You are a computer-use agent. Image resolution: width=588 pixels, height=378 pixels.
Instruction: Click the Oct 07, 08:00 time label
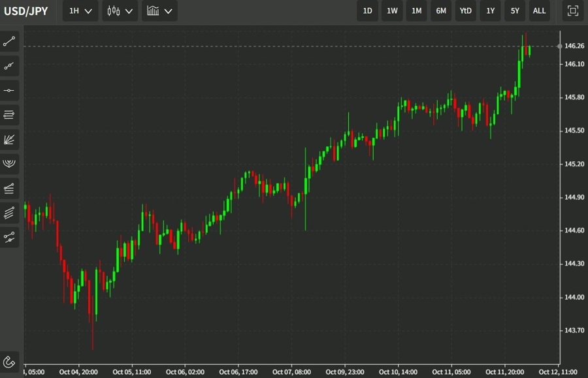click(x=291, y=372)
